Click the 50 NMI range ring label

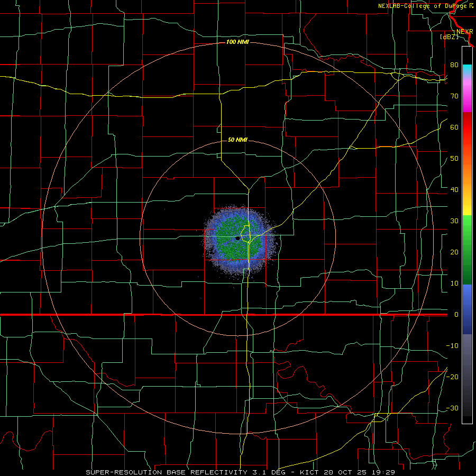(237, 140)
